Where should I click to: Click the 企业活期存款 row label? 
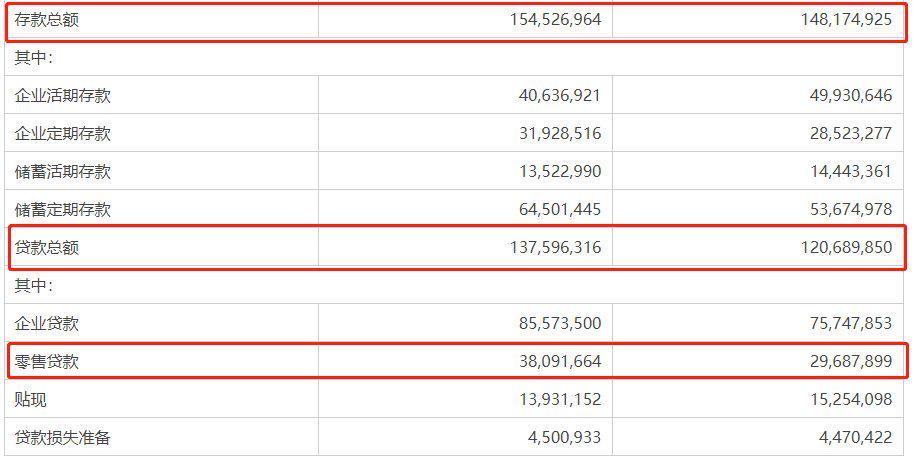(x=63, y=96)
